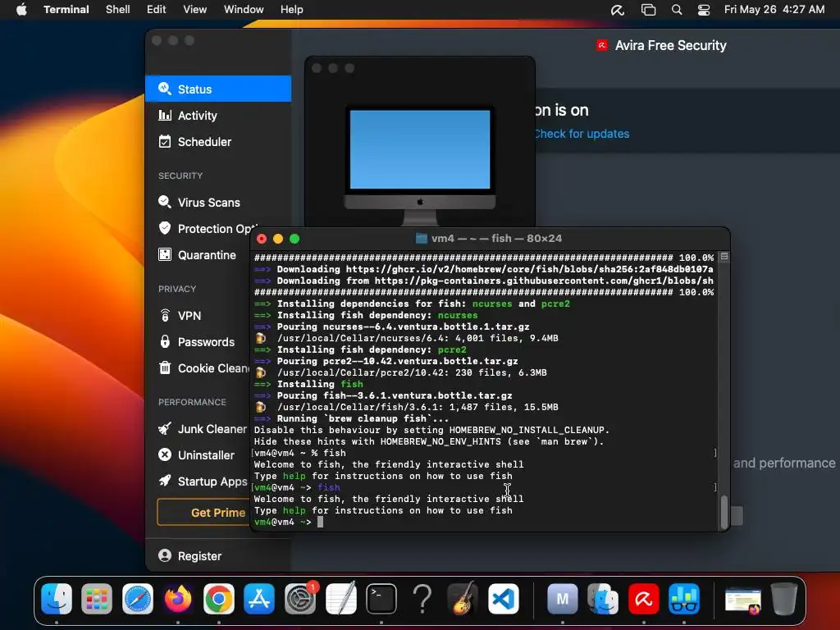Image resolution: width=840 pixels, height=630 pixels.
Task: Click the minimized window thumbnail in the Dock
Action: 743,600
